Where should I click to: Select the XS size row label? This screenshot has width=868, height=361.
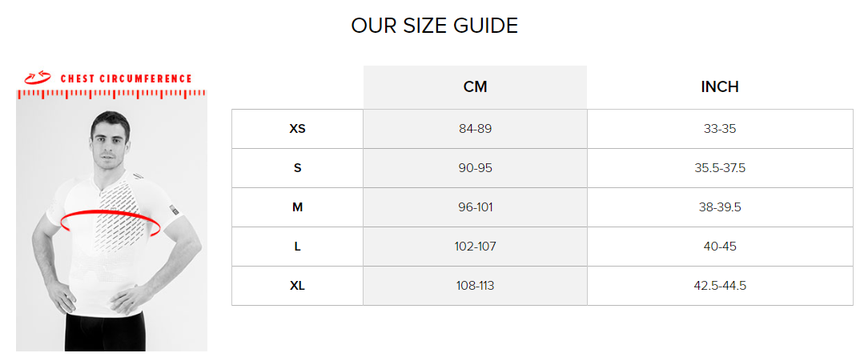tap(297, 129)
